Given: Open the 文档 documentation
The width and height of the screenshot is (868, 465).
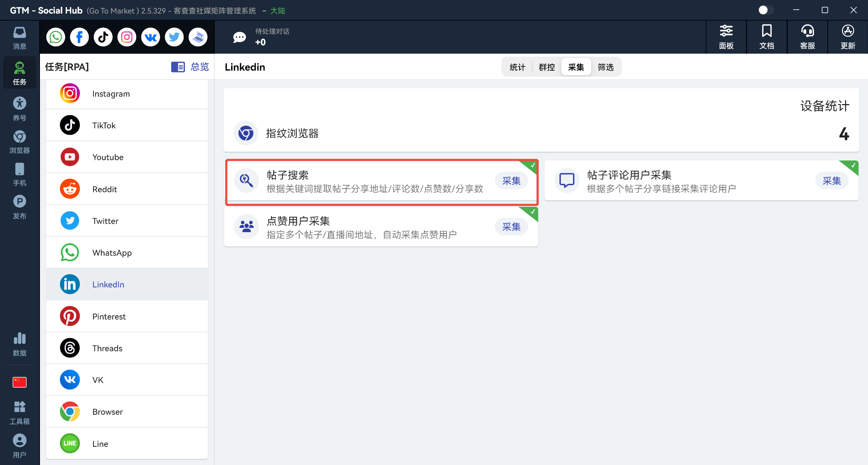Looking at the screenshot, I should [x=767, y=37].
